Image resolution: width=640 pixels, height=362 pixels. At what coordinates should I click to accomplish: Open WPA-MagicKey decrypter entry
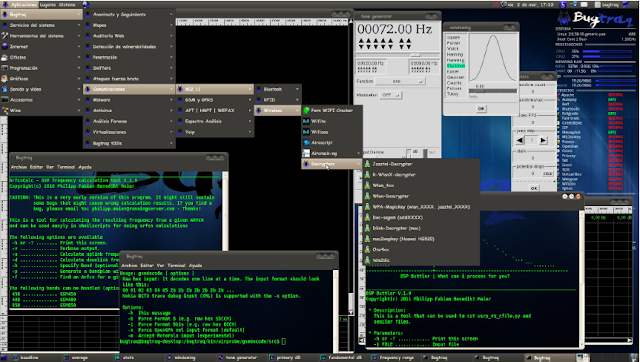pyautogui.click(x=420, y=207)
